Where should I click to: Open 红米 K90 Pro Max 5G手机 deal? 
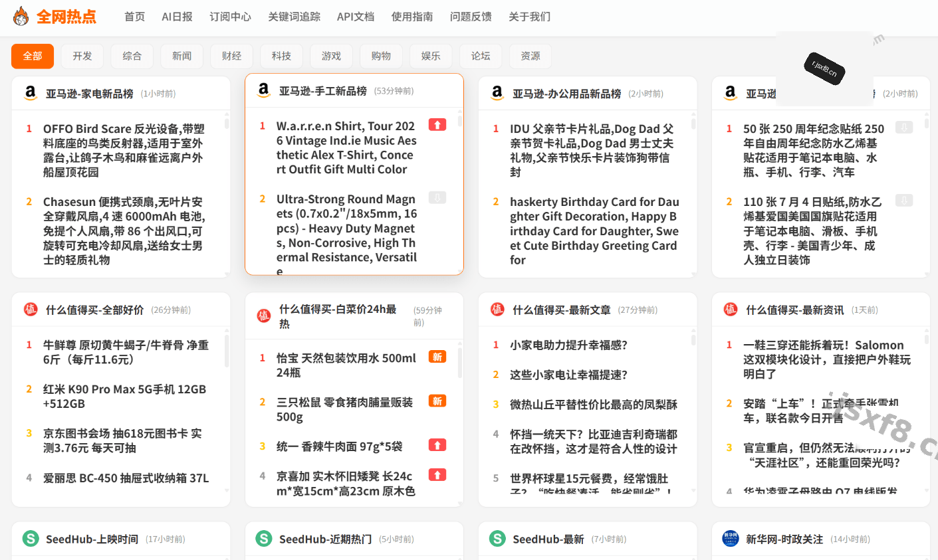coord(125,396)
